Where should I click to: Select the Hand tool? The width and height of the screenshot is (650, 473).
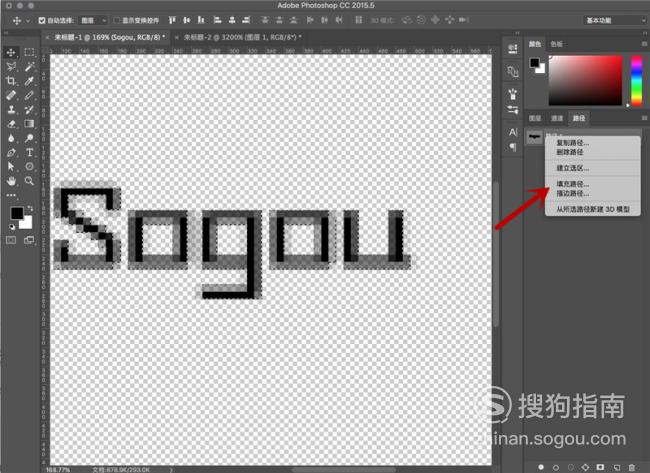[x=11, y=181]
